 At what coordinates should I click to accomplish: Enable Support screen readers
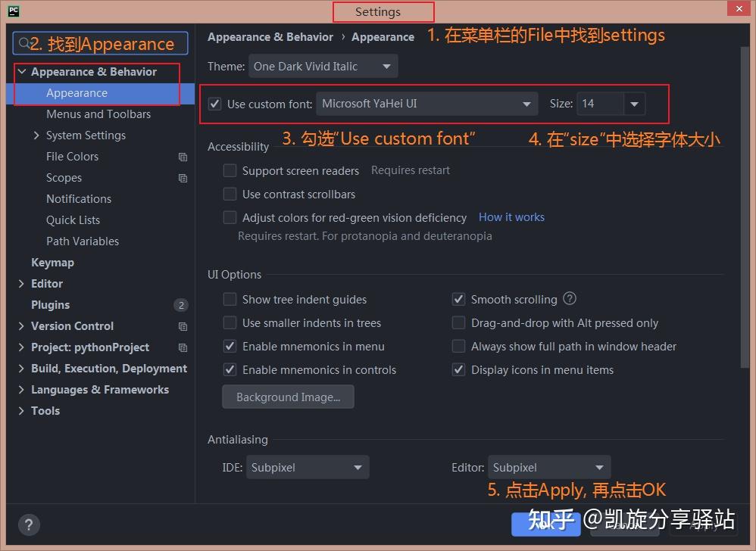(230, 170)
